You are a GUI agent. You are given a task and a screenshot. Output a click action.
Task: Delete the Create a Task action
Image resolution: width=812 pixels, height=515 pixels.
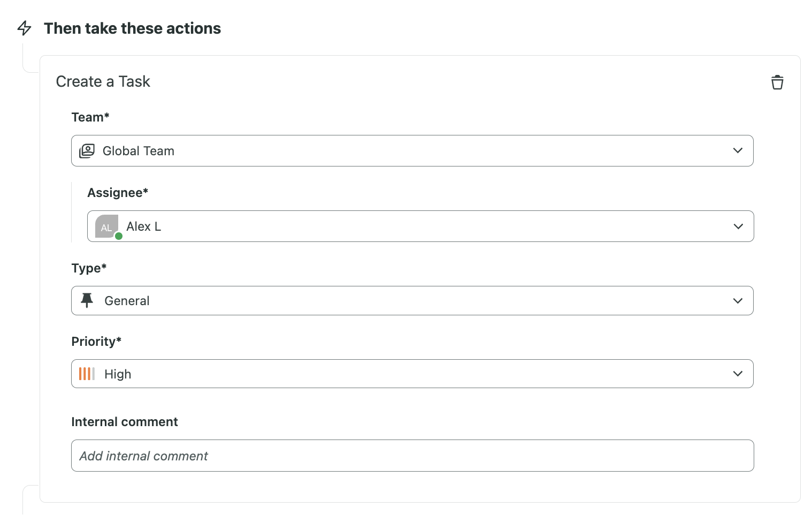777,82
